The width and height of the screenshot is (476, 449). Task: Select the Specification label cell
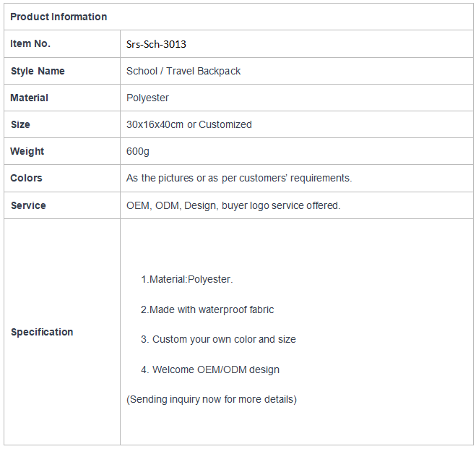tap(62, 332)
